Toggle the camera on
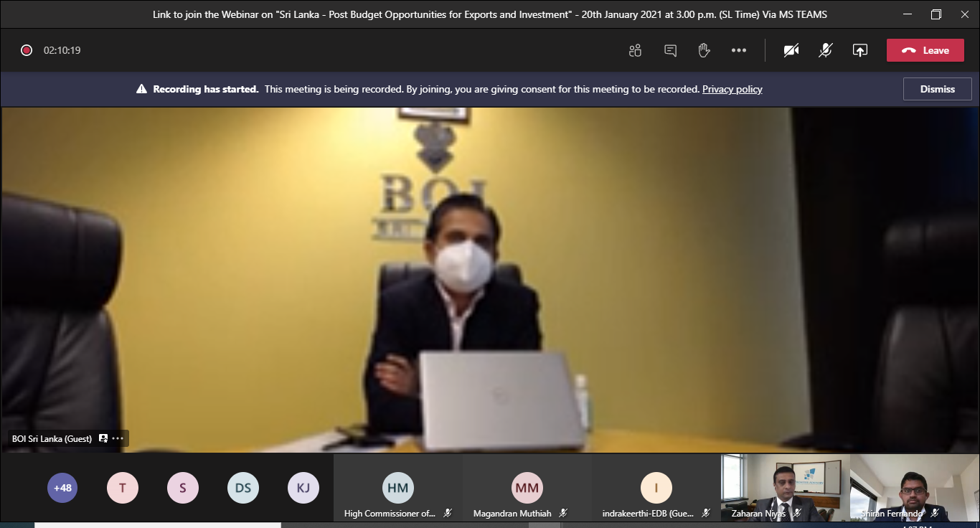Viewport: 980px width, 528px height. [x=791, y=50]
